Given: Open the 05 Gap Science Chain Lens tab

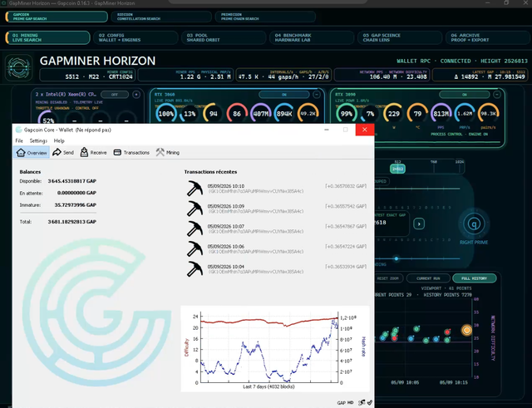Looking at the screenshot, I should 400,37.
